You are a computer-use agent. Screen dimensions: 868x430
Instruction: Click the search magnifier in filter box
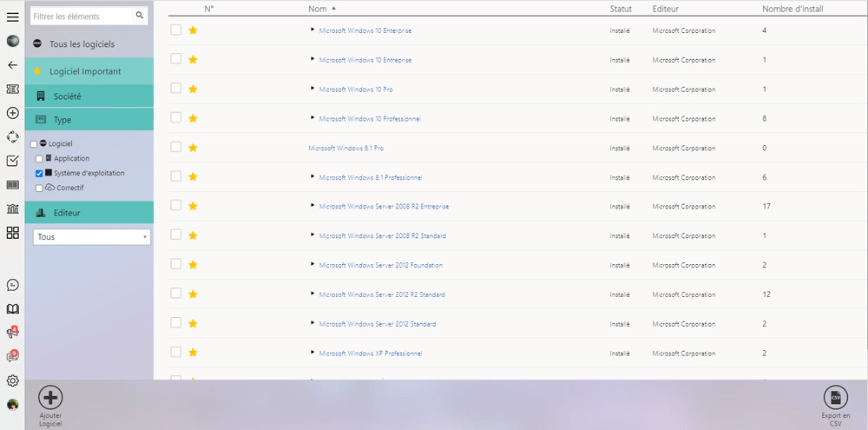coord(140,16)
